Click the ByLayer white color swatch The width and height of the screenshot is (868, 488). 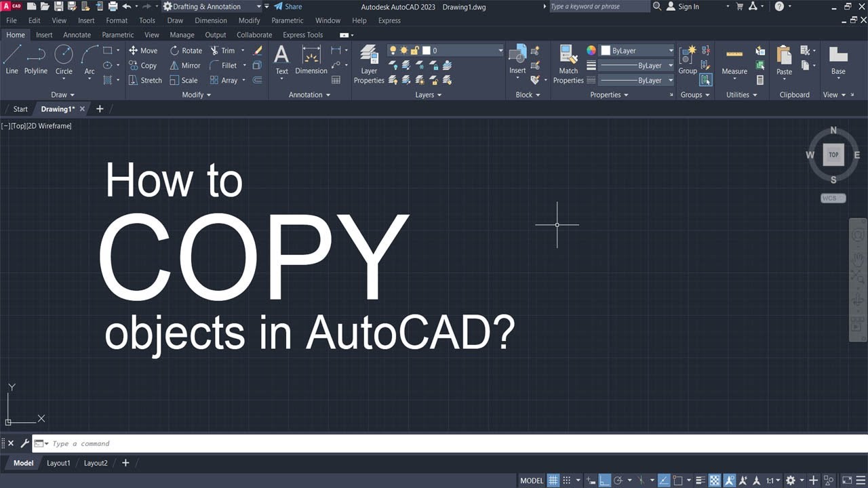click(x=606, y=51)
